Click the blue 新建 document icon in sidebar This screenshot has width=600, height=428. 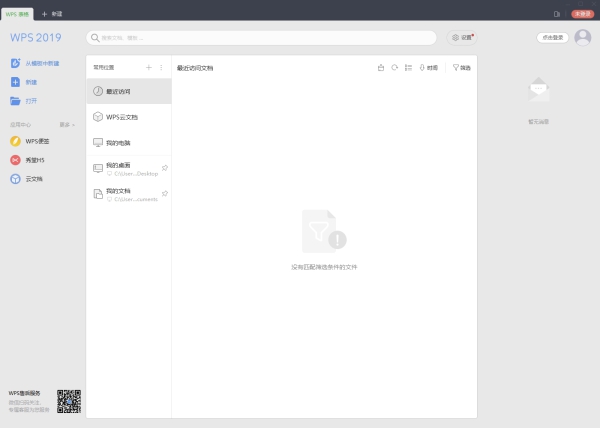coord(16,82)
